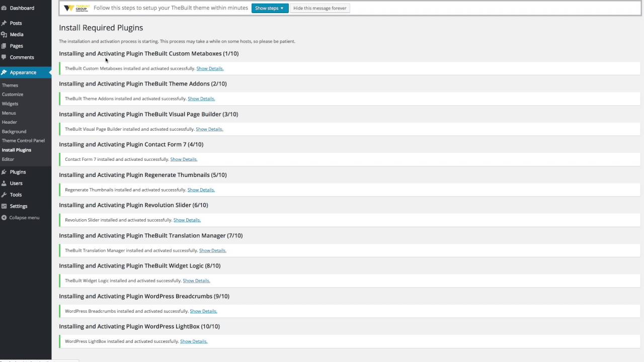Click the Plugins plug icon
Screen dimensions: 644x362
pyautogui.click(x=4, y=172)
